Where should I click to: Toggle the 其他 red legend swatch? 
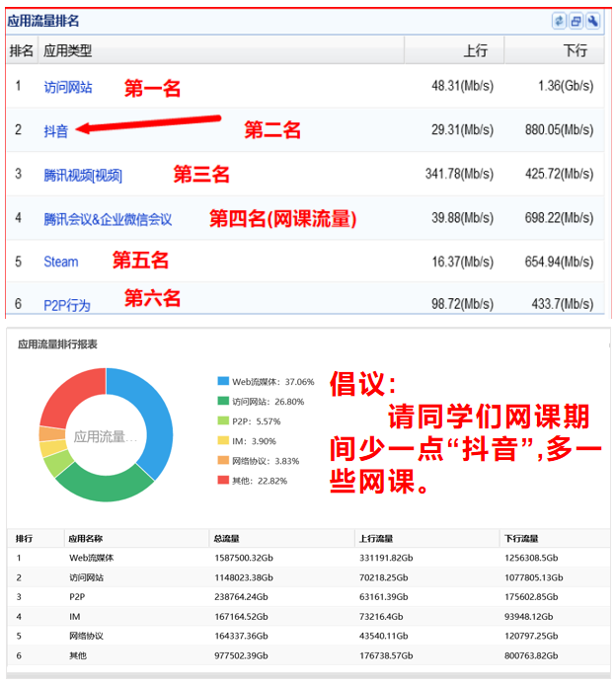222,481
